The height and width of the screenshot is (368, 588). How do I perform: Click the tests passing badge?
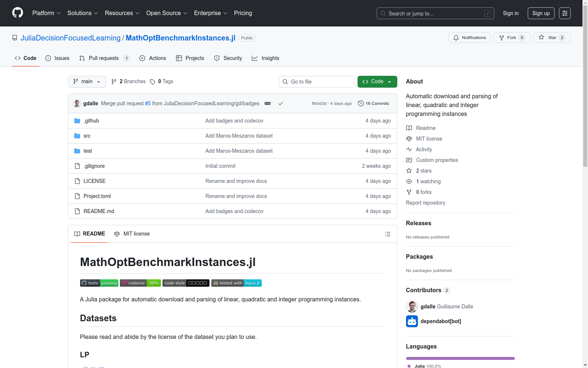(99, 283)
